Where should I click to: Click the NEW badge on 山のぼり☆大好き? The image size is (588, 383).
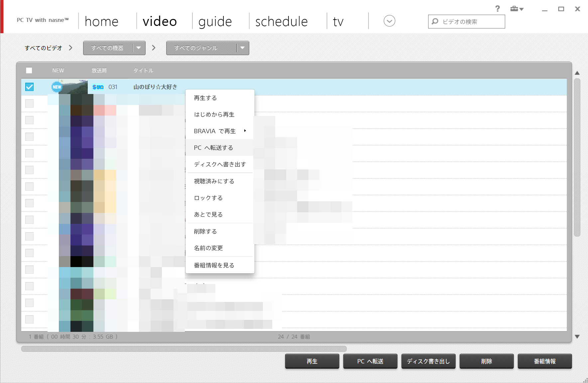point(57,87)
